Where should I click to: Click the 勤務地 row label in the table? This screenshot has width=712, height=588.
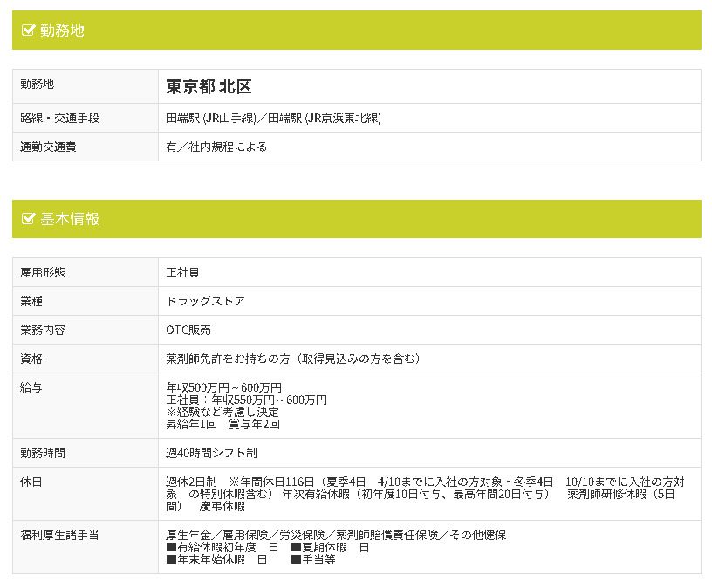tap(38, 84)
